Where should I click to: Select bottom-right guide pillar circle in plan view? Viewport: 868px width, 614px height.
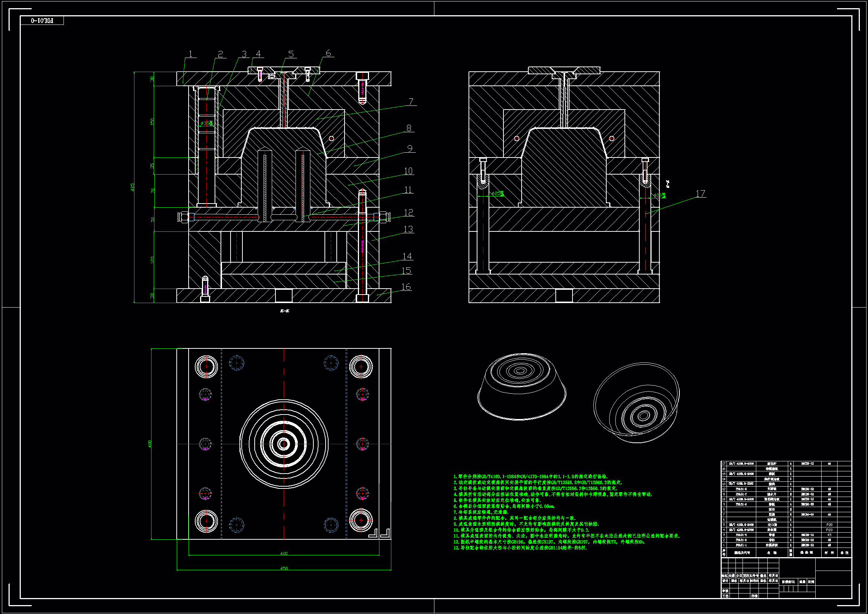(x=360, y=520)
